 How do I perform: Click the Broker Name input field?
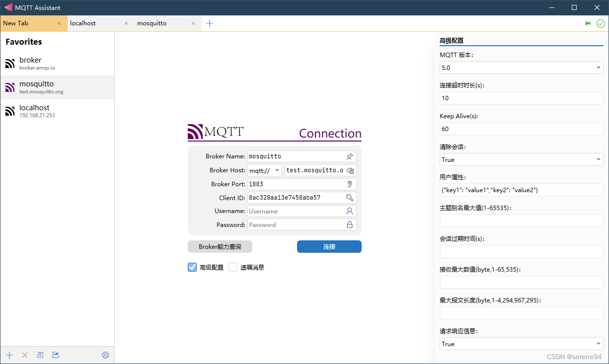(302, 156)
